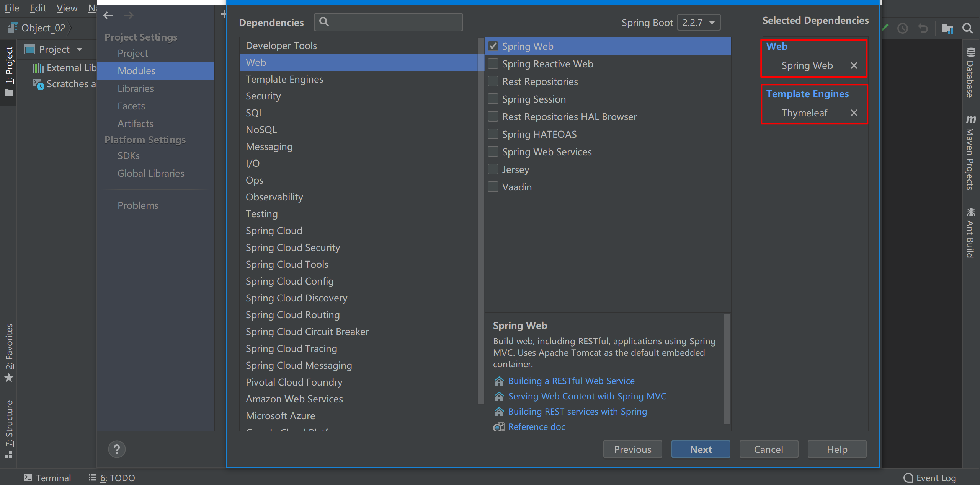This screenshot has height=485, width=980.
Task: Remove Thymeleaf from selected dependencies
Action: 854,113
